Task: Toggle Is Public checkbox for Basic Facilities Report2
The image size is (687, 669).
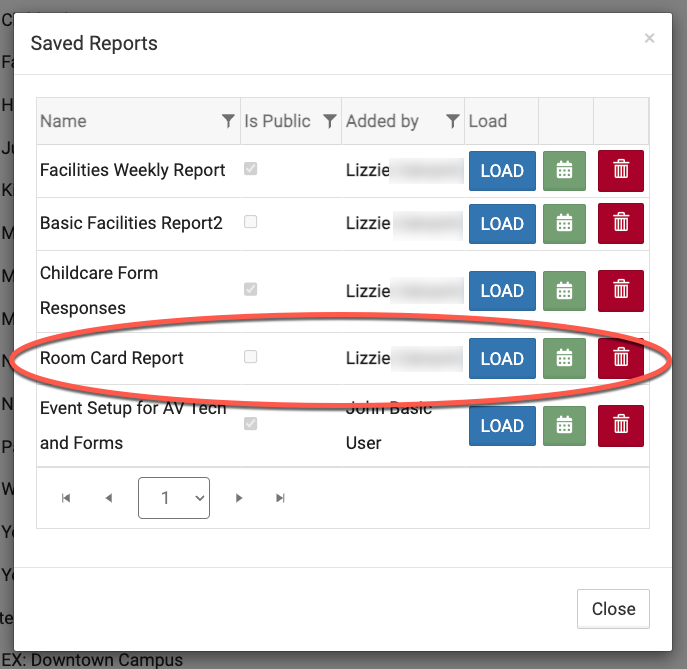Action: [251, 222]
